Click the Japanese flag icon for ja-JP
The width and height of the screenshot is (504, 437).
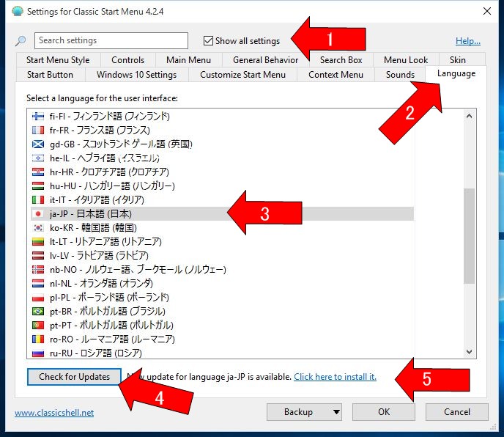[38, 213]
